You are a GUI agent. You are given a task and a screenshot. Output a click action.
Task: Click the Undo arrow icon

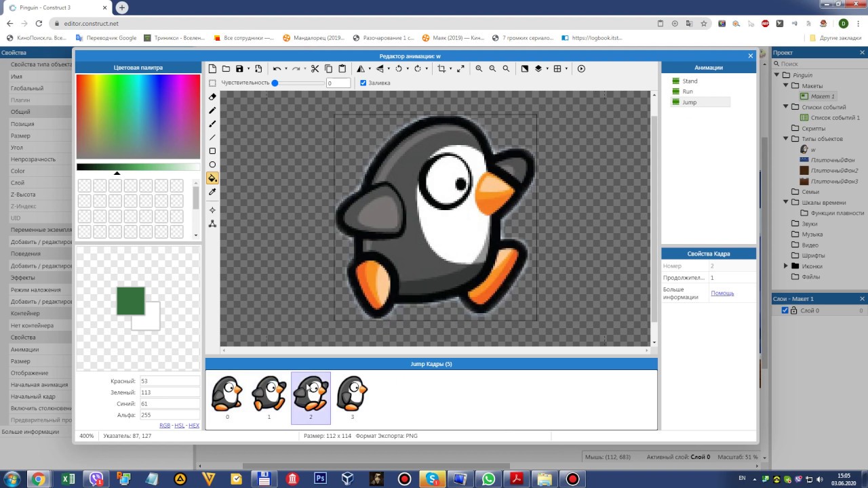(277, 68)
